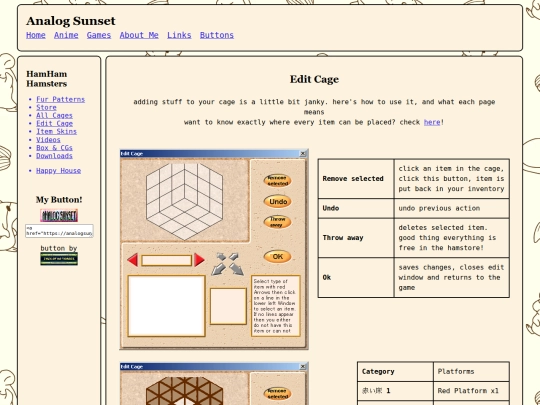Open Fur Patterns in sidebar
The width and height of the screenshot is (540, 405).
[61, 100]
